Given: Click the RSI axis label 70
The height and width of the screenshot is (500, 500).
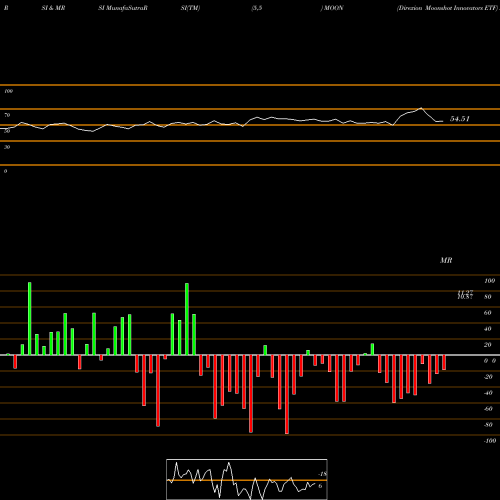Looking at the screenshot, I should click(x=7, y=115).
